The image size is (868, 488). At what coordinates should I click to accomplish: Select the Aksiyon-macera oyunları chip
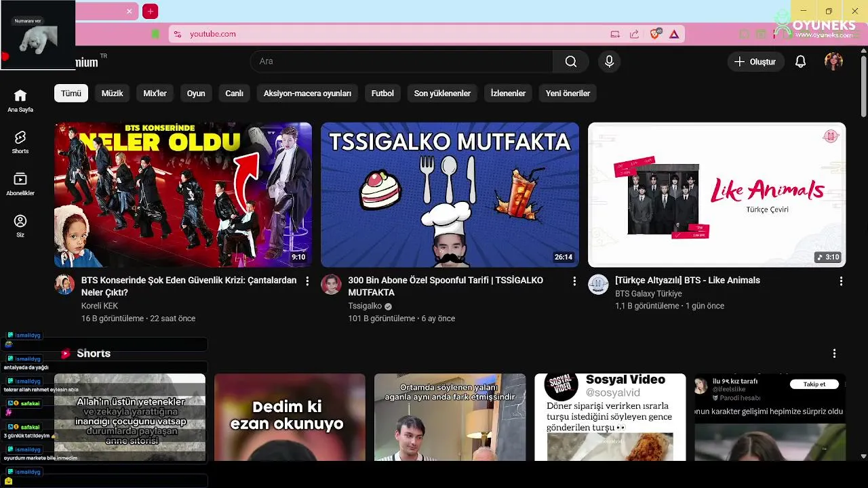[x=307, y=94]
